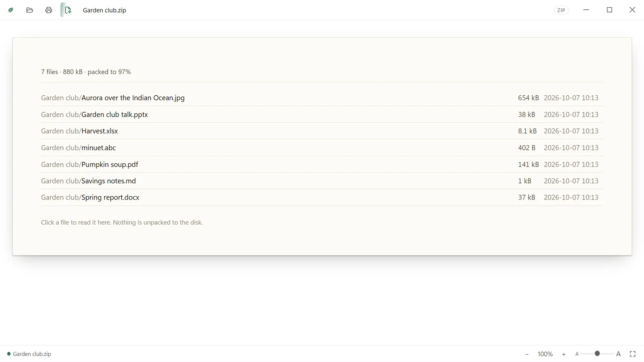This screenshot has width=644, height=362.
Task: Click the 402 B size value
Action: (x=526, y=148)
